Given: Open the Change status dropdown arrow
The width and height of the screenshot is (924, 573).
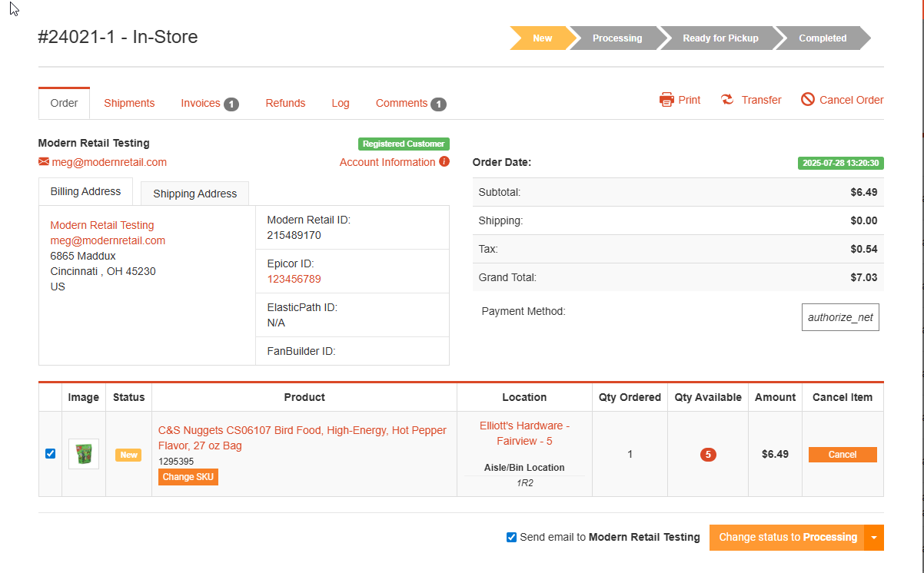Looking at the screenshot, I should point(874,538).
